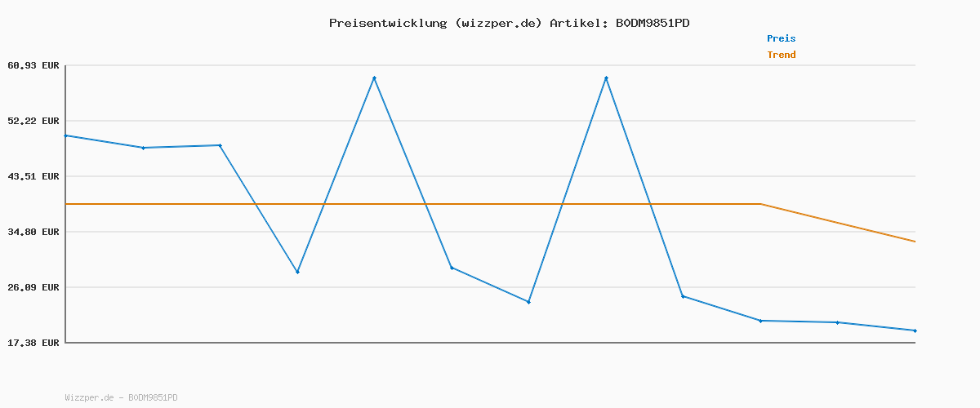
Task: Select the second peak on the Preis line
Action: [x=606, y=78]
